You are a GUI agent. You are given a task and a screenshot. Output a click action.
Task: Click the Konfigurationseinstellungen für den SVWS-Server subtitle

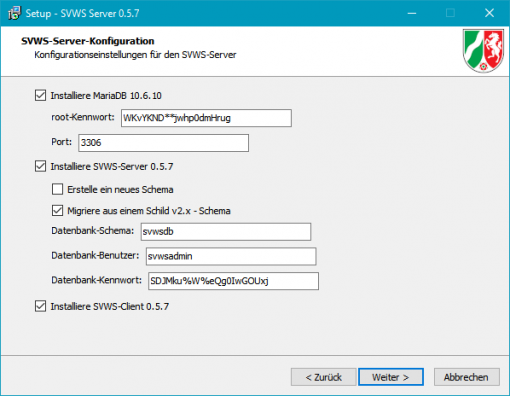coord(135,55)
